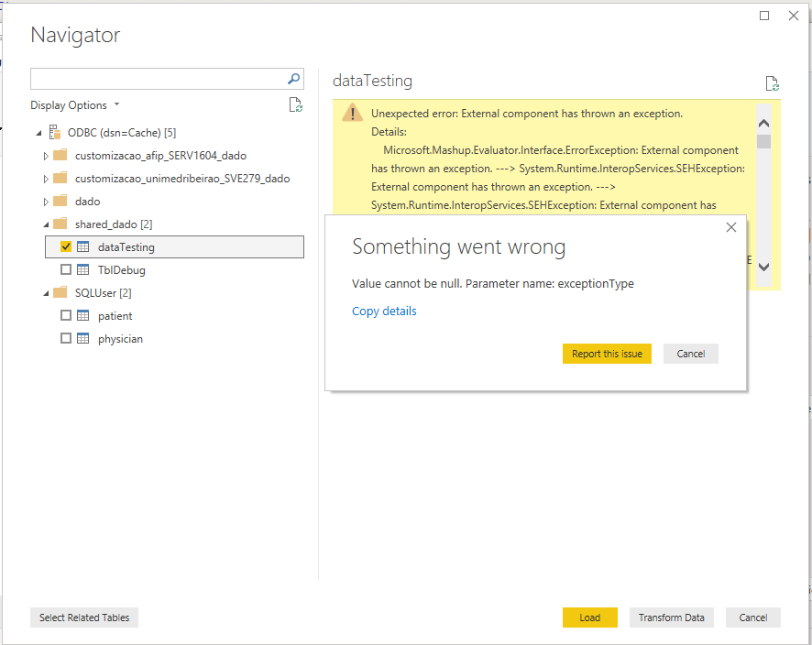
Task: Click the 'Unexpected error: External component' text line
Action: tap(527, 114)
